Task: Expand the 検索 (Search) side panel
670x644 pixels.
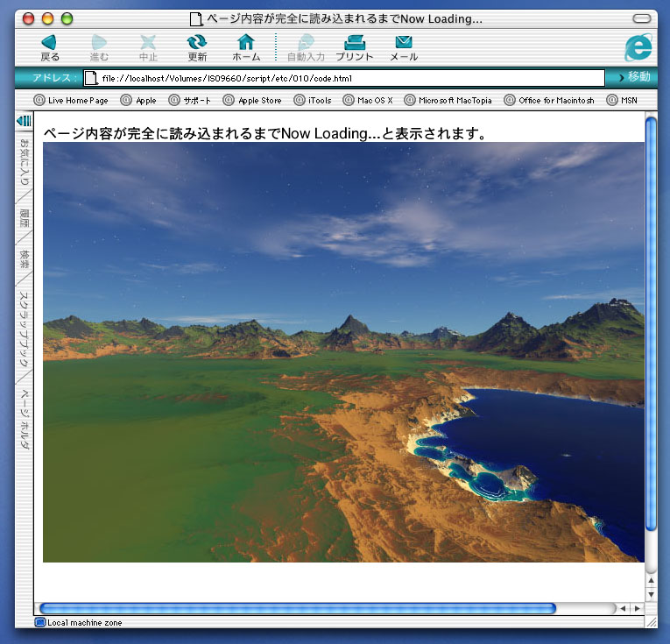Action: tap(25, 259)
